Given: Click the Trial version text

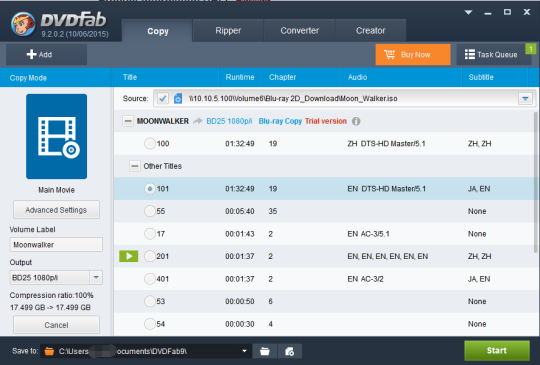Looking at the screenshot, I should click(325, 121).
